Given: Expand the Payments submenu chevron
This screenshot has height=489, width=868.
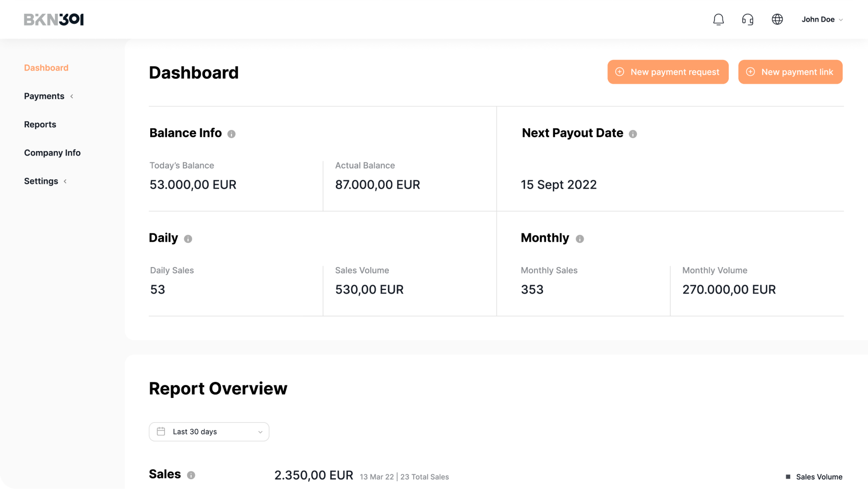Looking at the screenshot, I should click(x=72, y=96).
